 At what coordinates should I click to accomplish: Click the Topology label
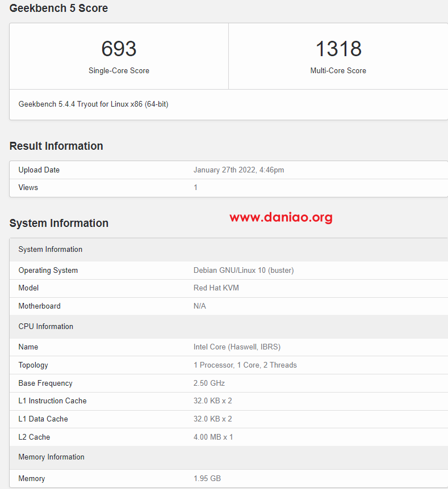33,365
